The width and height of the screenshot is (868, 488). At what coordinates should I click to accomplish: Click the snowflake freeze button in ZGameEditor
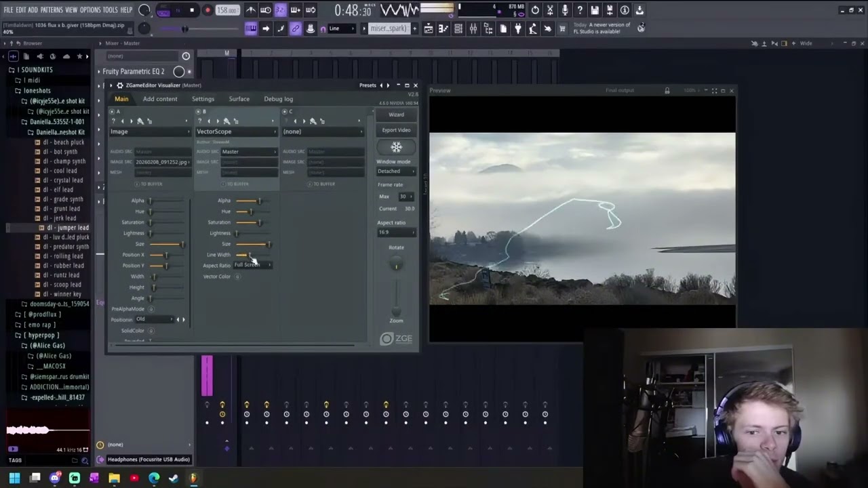click(x=396, y=147)
